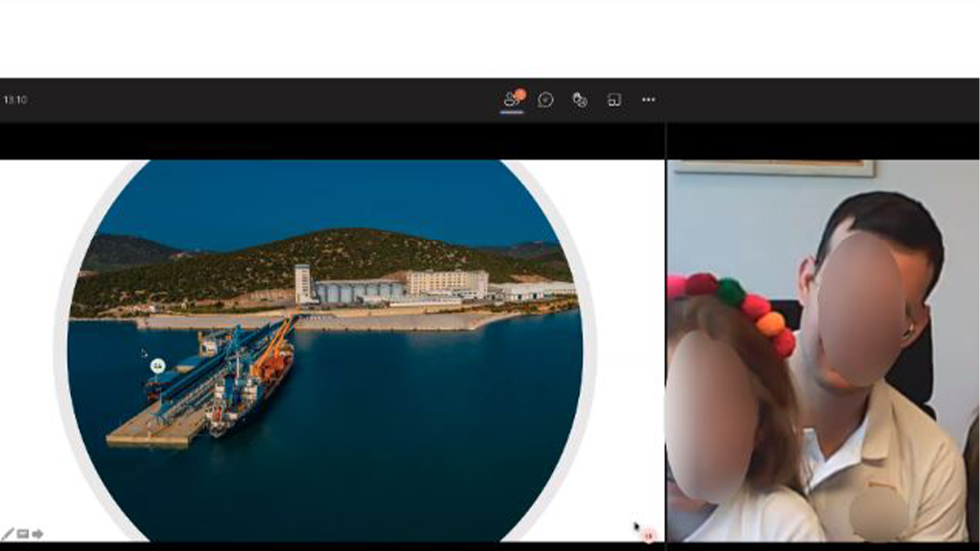Click the red reaction badge at slide corner

pyautogui.click(x=649, y=536)
